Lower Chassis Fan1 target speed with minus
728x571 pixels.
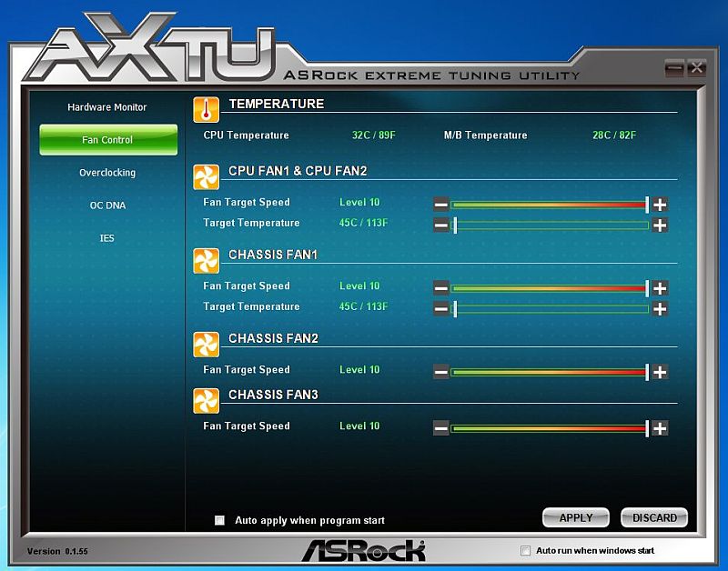[441, 288]
